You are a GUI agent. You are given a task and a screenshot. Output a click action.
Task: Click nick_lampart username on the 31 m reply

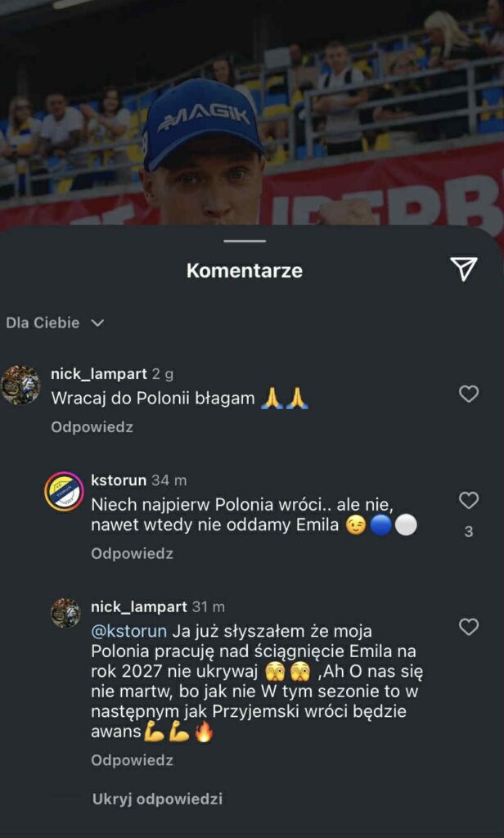point(138,607)
